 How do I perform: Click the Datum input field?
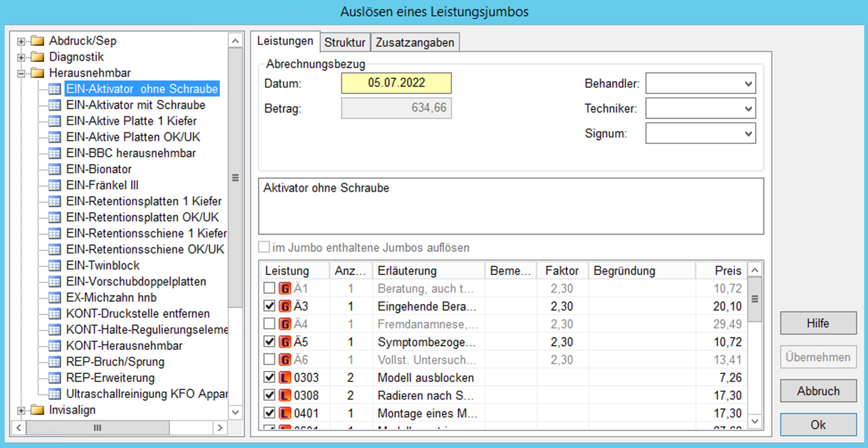(396, 83)
